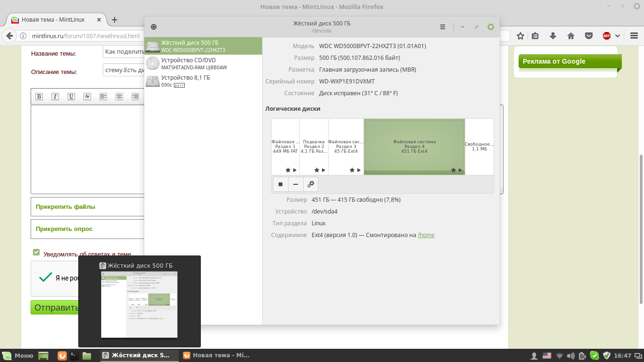Click the Название темы input field
The height and width of the screenshot is (362, 644).
point(124,52)
